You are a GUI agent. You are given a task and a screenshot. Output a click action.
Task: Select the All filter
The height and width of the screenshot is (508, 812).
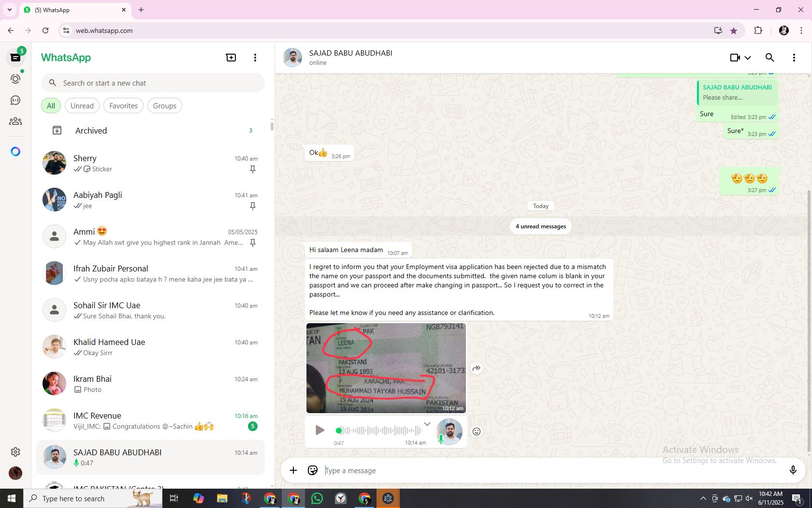click(x=51, y=105)
